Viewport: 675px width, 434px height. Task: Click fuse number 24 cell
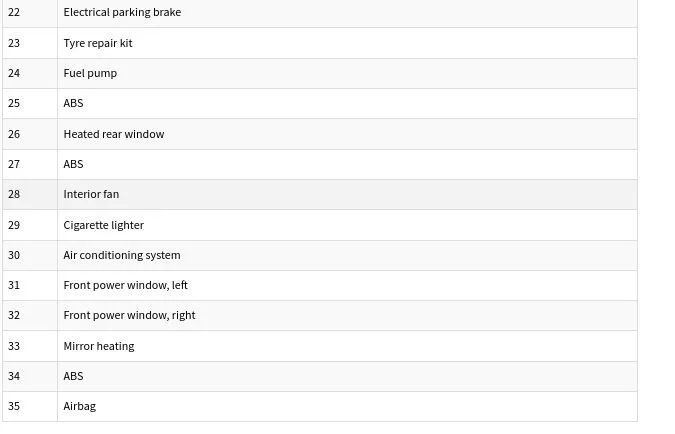pos(30,74)
